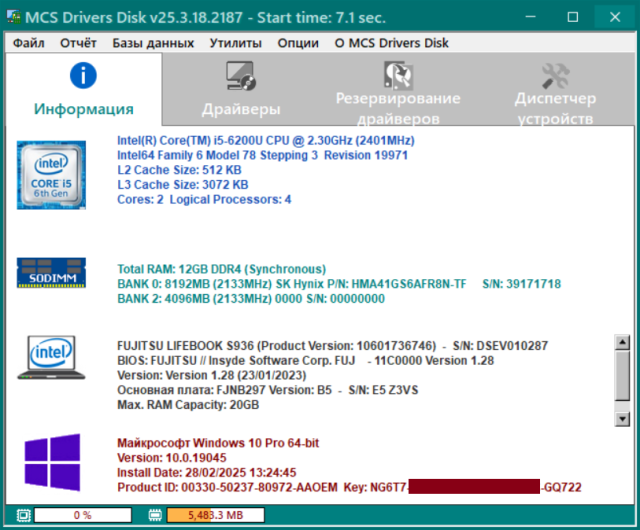Switch to the Драйверы tab

click(x=241, y=90)
